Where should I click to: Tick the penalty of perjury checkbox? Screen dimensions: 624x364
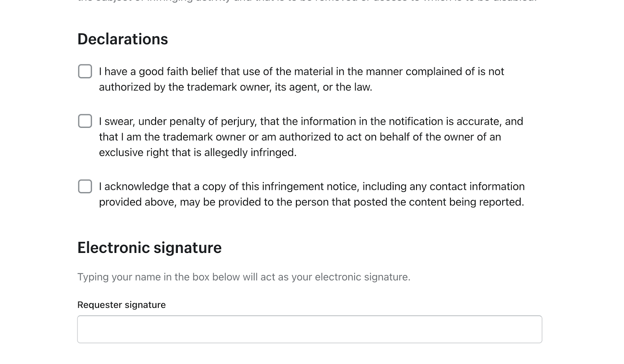85,121
